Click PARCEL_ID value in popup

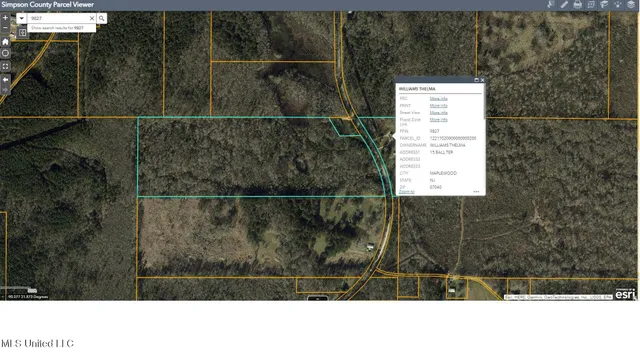pyautogui.click(x=453, y=138)
